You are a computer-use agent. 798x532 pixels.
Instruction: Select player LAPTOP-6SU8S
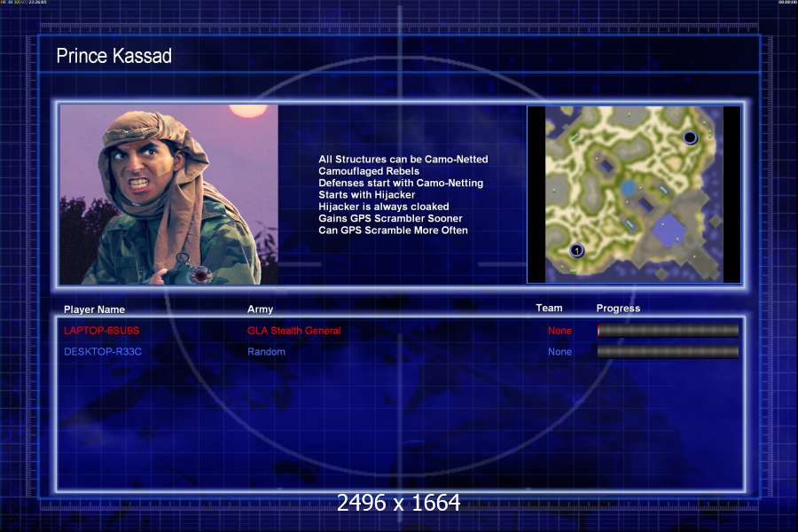tap(101, 331)
